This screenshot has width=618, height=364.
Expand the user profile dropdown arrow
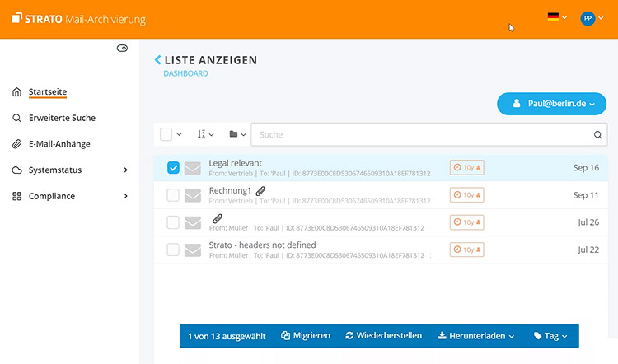coord(601,18)
